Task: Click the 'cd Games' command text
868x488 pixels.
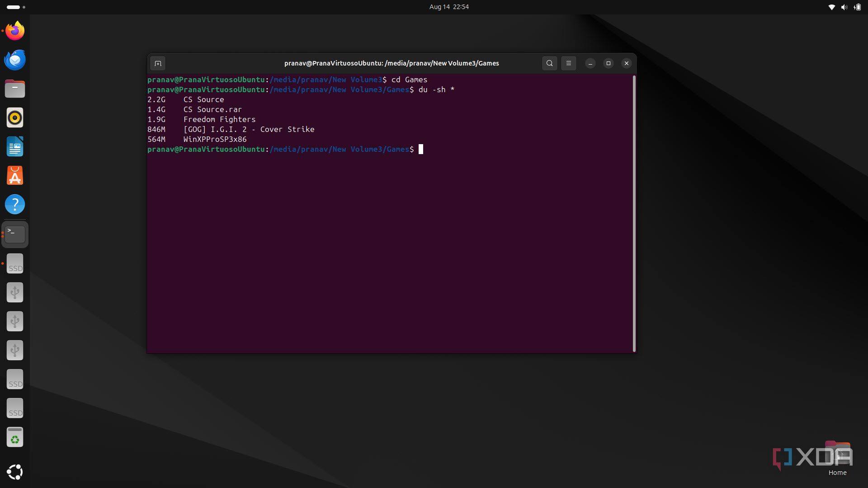Action: (x=409, y=80)
